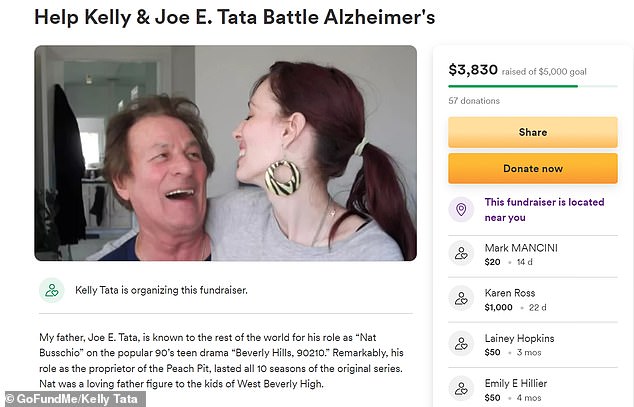Click the green fundraising progress bar

(x=512, y=87)
